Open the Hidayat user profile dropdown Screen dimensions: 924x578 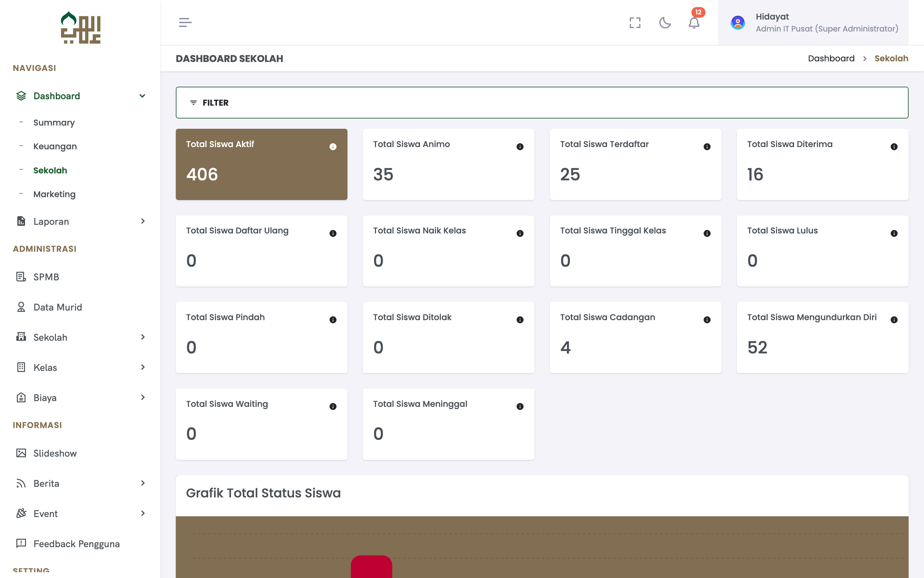(x=813, y=22)
